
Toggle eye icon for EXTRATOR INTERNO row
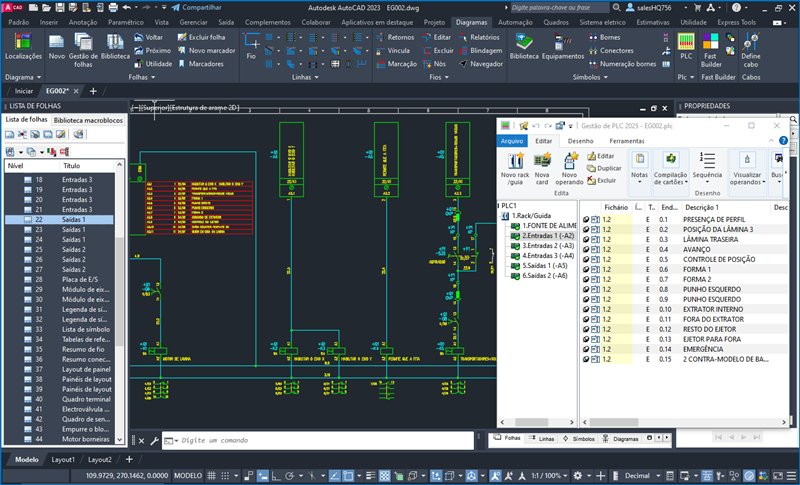[x=586, y=309]
